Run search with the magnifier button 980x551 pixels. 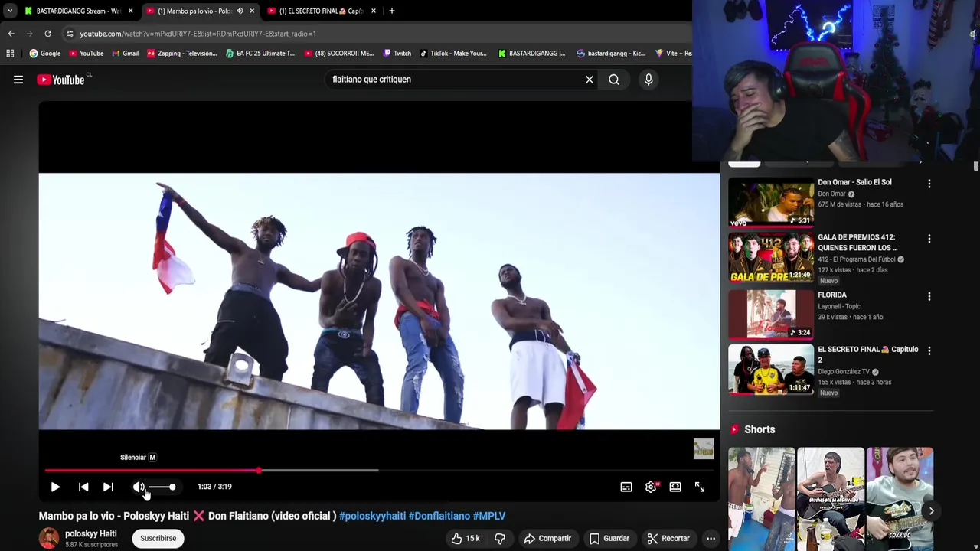(614, 80)
